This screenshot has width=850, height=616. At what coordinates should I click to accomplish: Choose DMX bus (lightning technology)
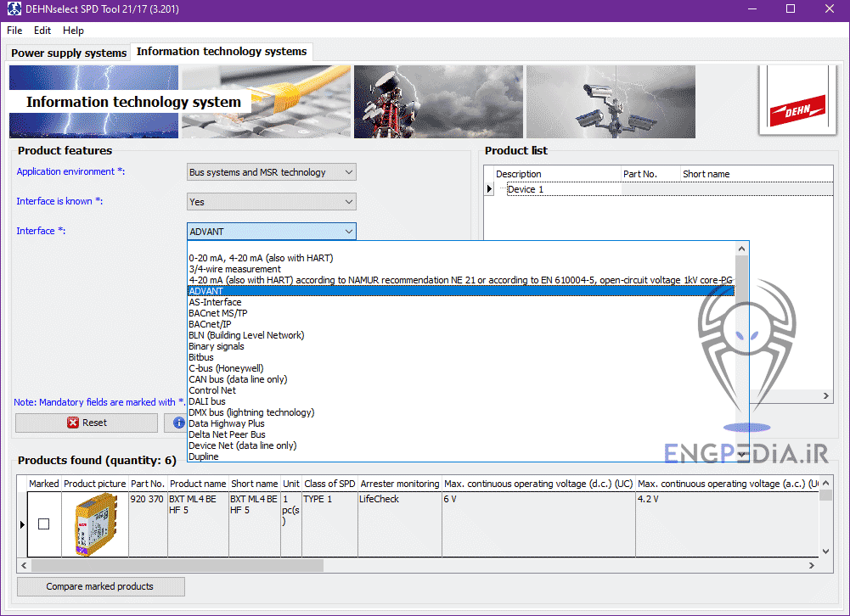[461, 412]
